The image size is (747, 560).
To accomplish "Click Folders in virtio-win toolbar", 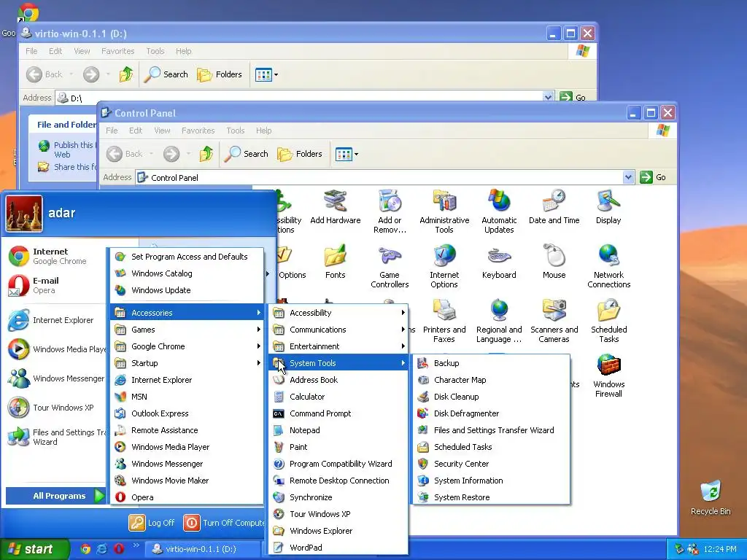I will point(220,74).
